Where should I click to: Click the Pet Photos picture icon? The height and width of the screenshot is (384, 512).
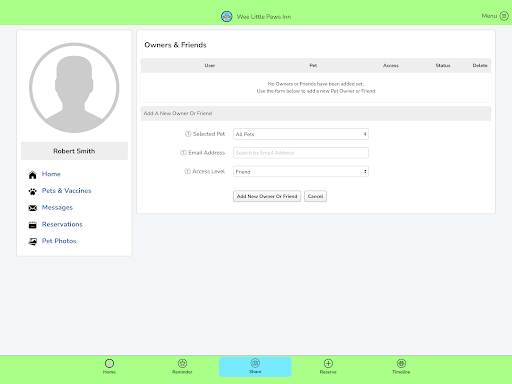tap(32, 242)
